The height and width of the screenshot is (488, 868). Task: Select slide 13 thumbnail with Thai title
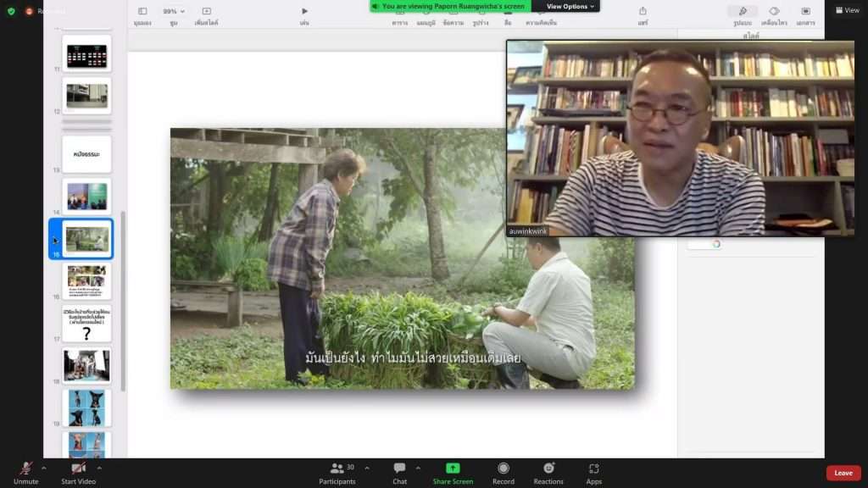pos(86,154)
